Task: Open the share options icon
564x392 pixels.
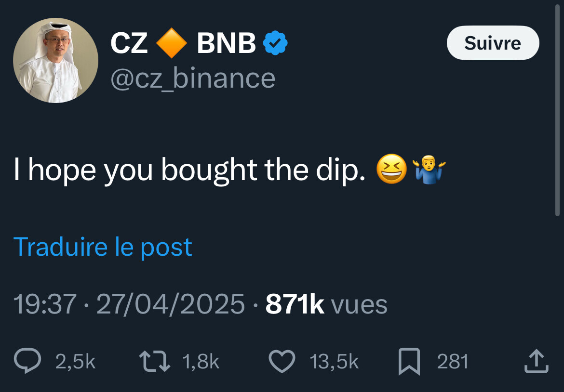Action: tap(536, 362)
